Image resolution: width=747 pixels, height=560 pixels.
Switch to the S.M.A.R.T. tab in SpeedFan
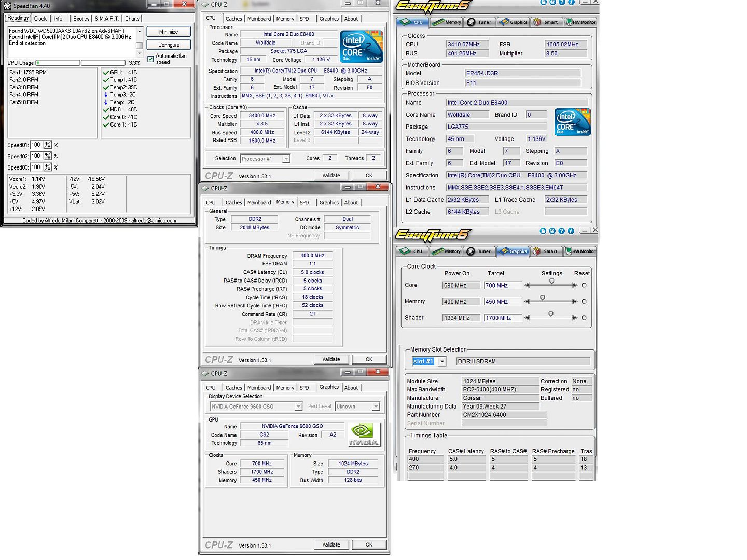106,18
